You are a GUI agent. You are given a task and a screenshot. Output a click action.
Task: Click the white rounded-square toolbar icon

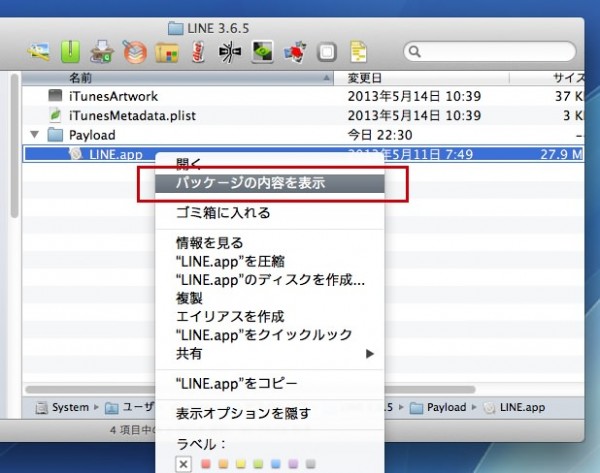coord(326,52)
